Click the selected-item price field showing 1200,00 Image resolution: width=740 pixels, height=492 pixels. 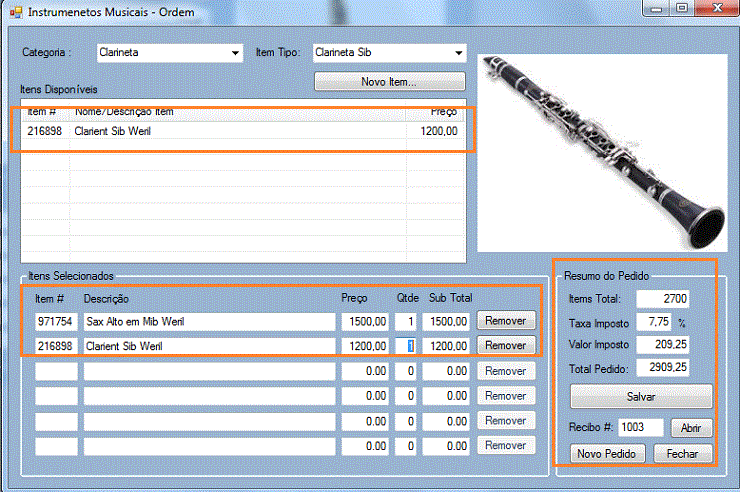(x=365, y=346)
